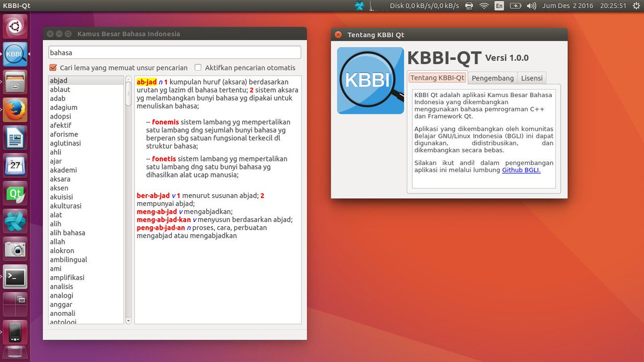
Task: Select 'ablaut' in the word list
Action: pos(86,90)
